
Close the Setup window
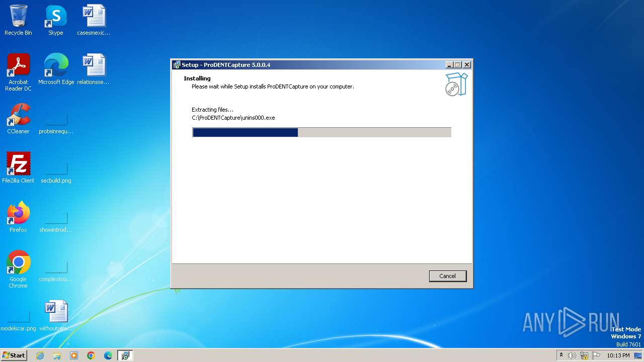[x=467, y=65]
